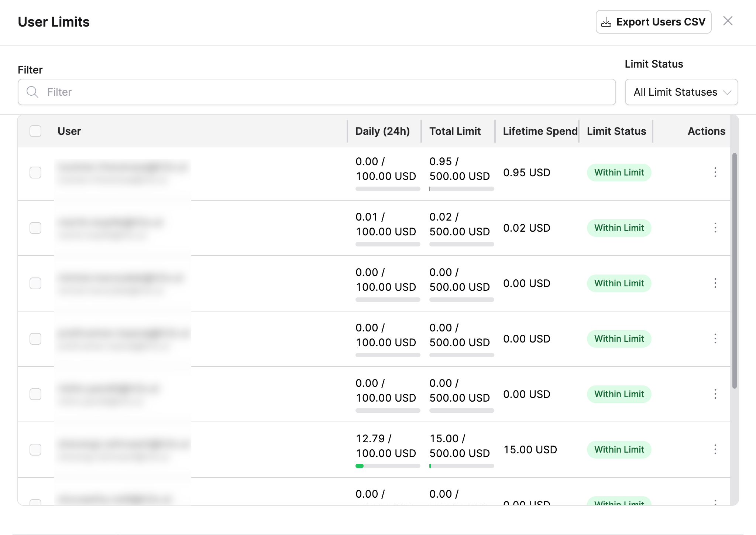Image resolution: width=756 pixels, height=535 pixels.
Task: Click Within Limit badge in 15.00 USD row
Action: click(619, 450)
